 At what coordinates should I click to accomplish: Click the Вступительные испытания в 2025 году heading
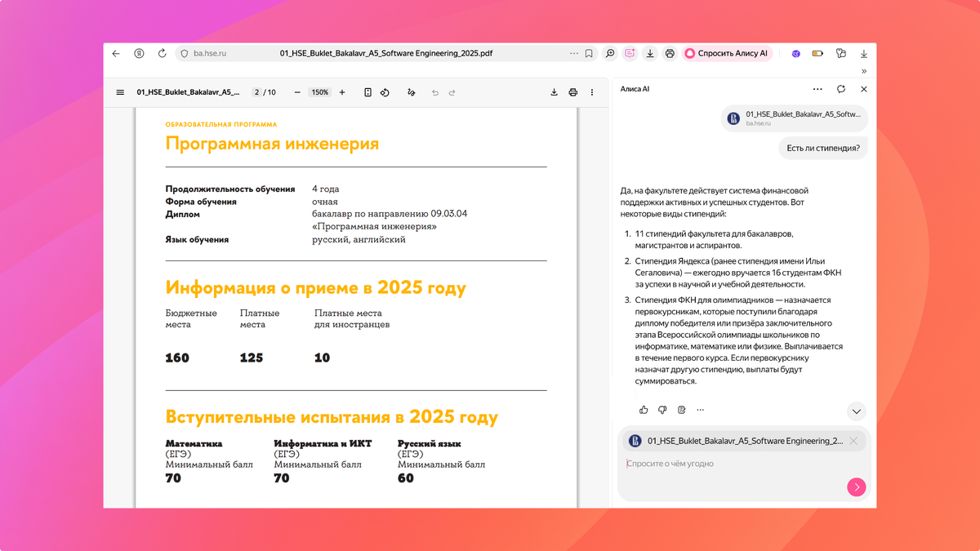[x=332, y=417]
